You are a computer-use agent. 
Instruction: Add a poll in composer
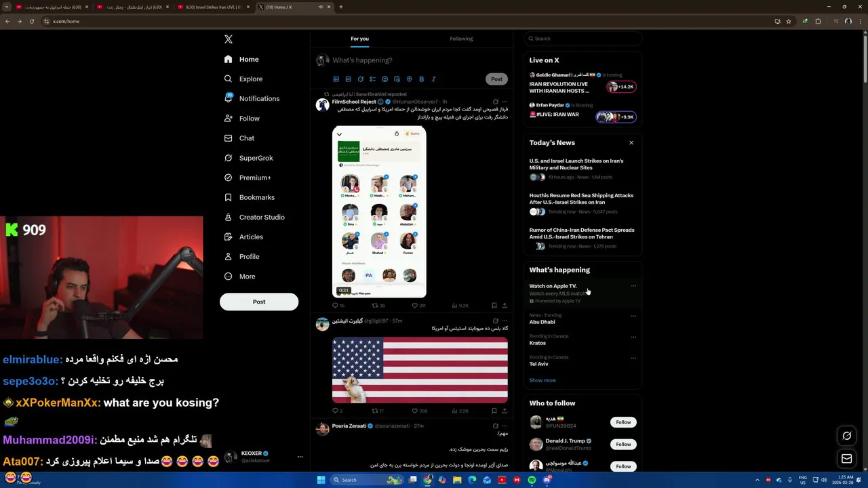[372, 79]
